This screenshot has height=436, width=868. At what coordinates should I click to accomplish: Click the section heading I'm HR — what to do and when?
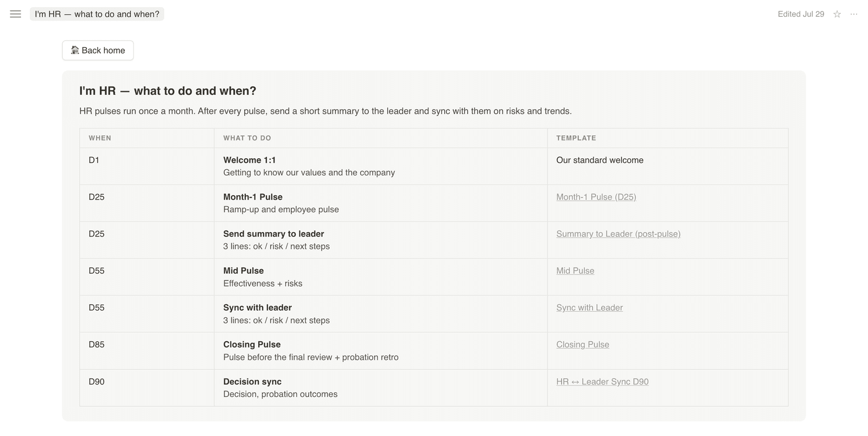pyautogui.click(x=168, y=91)
